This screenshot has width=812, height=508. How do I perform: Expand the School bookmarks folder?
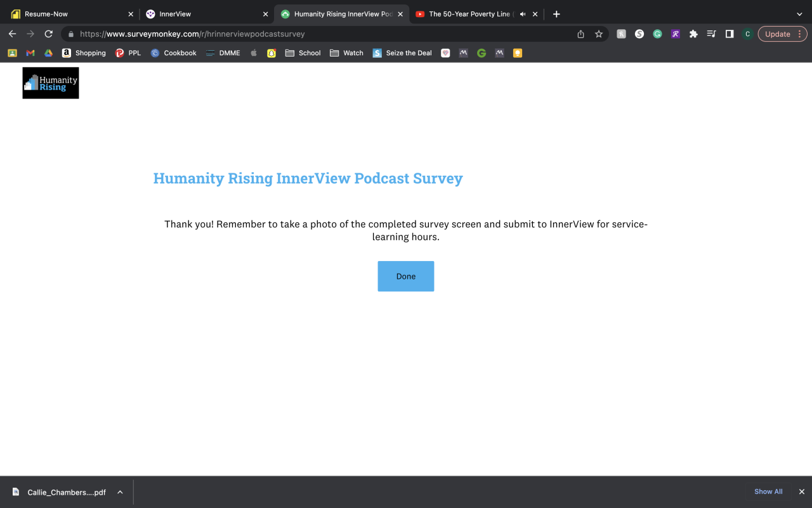tap(303, 53)
